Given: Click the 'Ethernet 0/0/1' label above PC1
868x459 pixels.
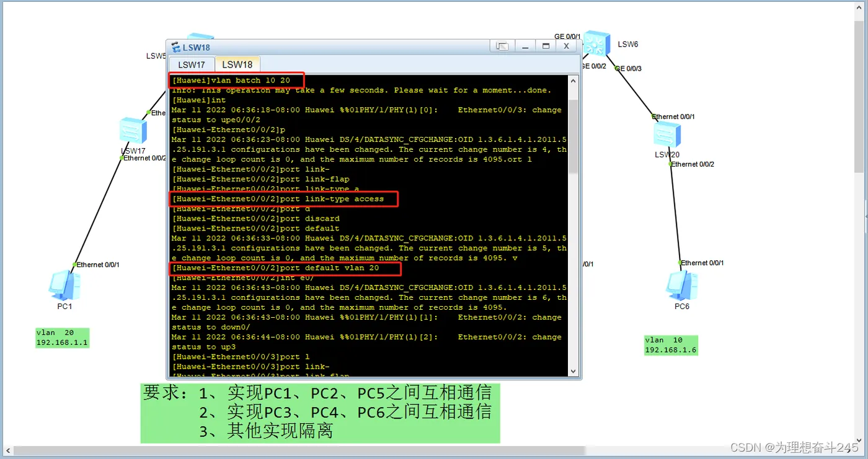Looking at the screenshot, I should (98, 264).
